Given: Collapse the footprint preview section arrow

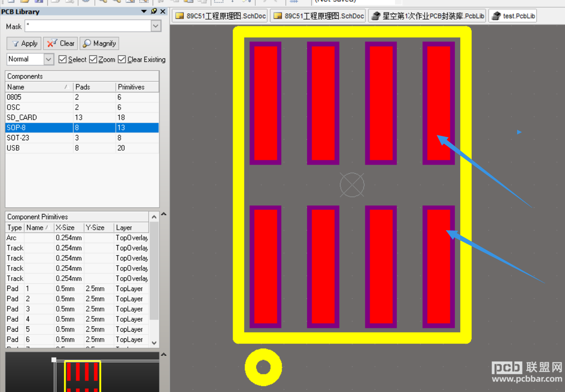Looking at the screenshot, I should tap(164, 355).
